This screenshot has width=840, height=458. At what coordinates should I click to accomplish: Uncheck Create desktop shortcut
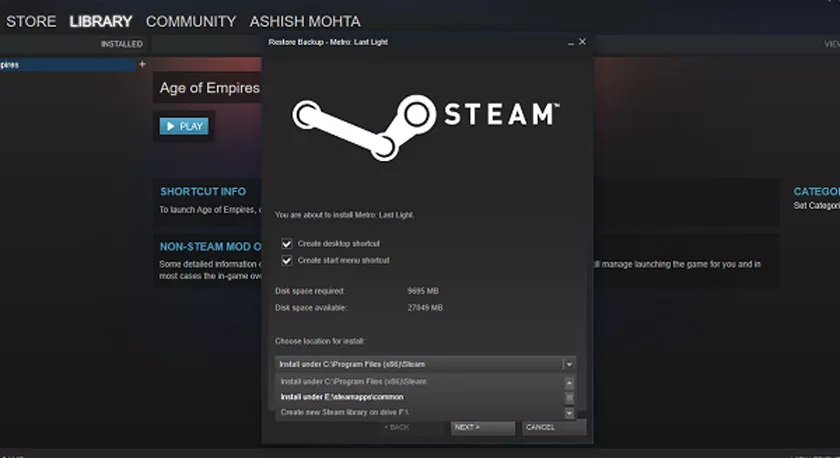[287, 244]
